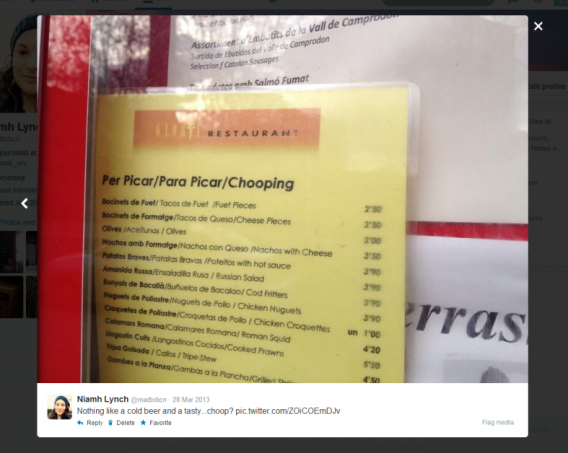
Task: Click the Favorite star icon
Action: point(143,423)
